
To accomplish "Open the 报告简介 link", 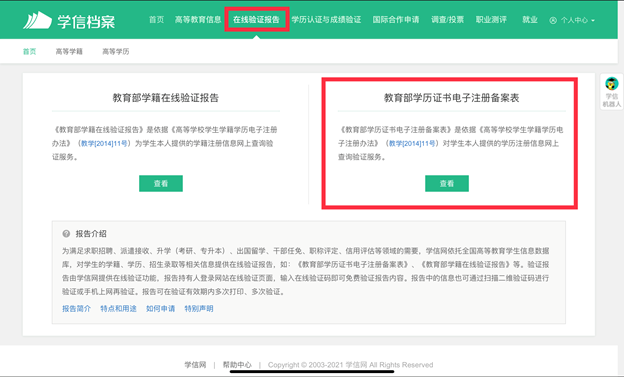I will coord(76,309).
